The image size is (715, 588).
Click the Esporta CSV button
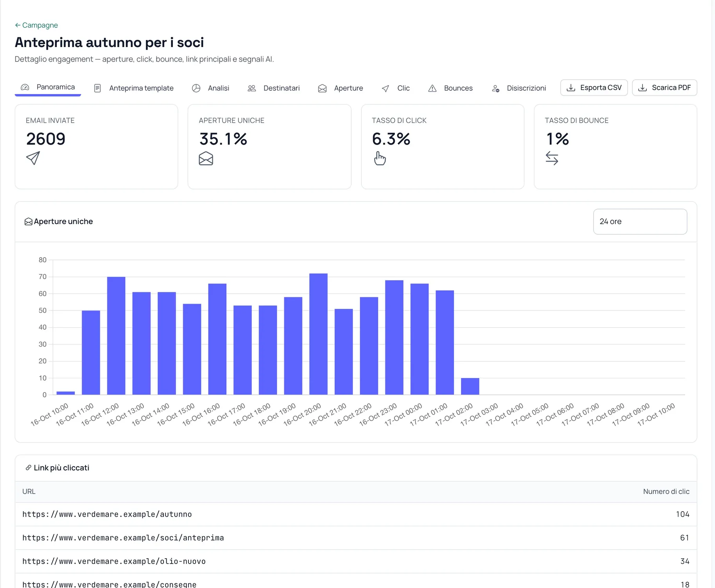coord(594,87)
